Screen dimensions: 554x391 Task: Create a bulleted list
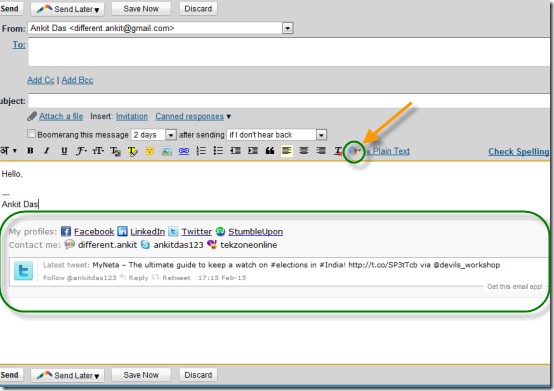click(x=218, y=151)
